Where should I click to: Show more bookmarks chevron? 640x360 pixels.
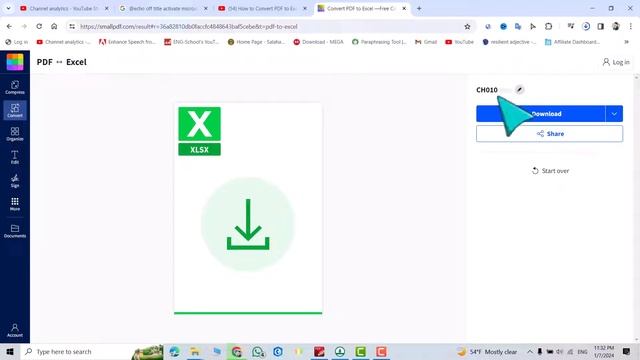point(627,42)
